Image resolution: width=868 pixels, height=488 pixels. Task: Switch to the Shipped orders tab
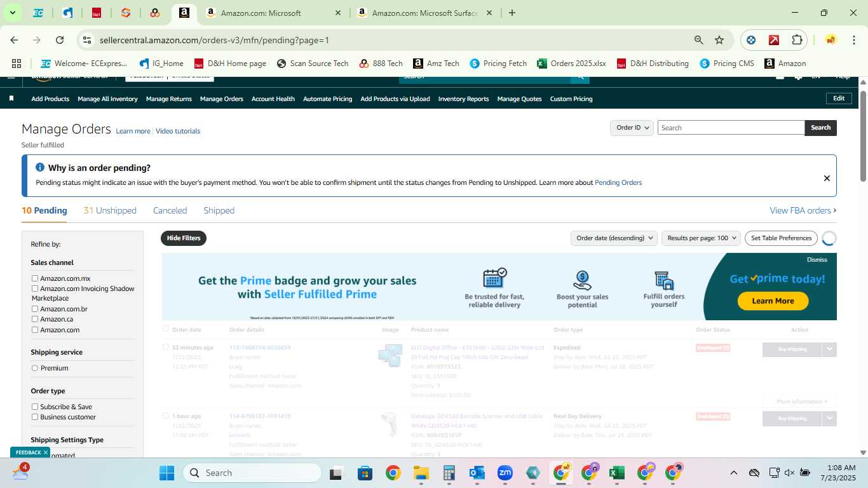pyautogui.click(x=219, y=210)
